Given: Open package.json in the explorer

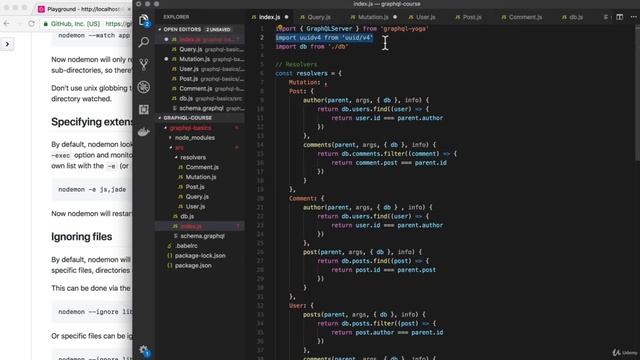Looking at the screenshot, I should [200, 265].
